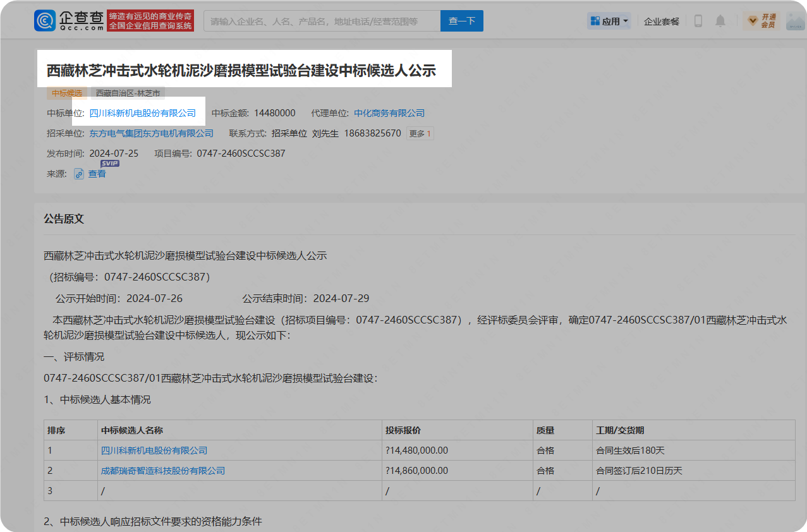Click the source link icon beside 来源

tap(79, 174)
